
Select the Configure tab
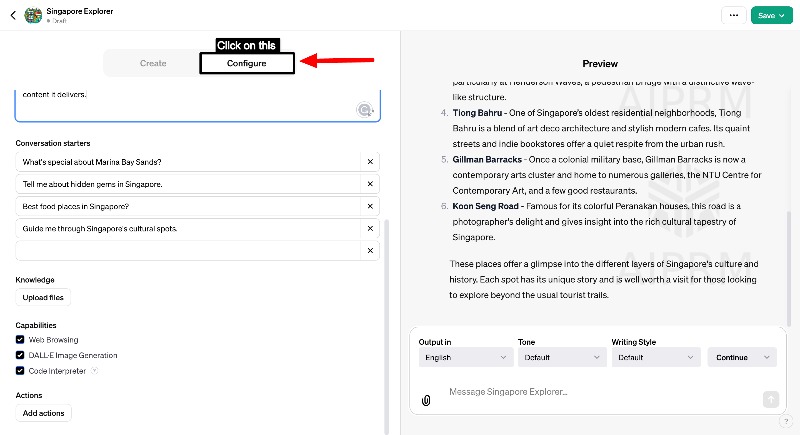246,63
